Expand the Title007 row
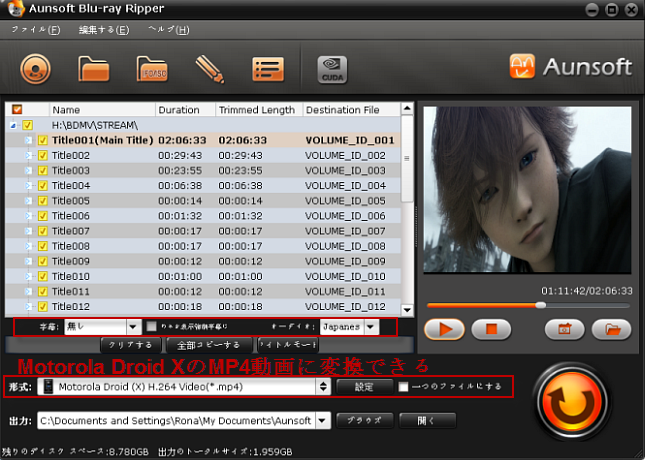645x460 pixels. (28, 231)
